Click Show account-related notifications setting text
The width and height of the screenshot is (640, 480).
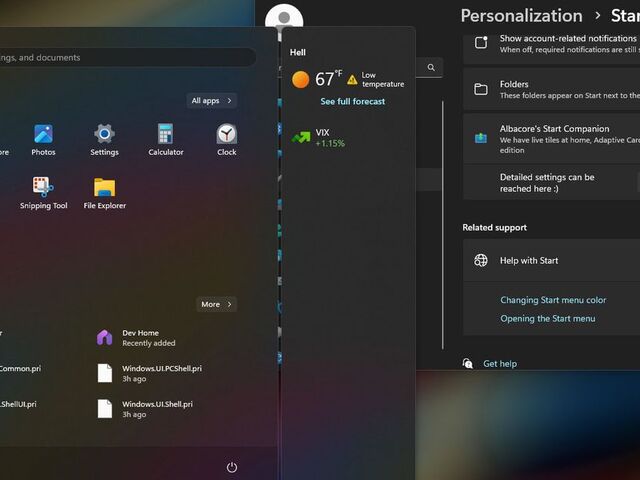click(568, 38)
